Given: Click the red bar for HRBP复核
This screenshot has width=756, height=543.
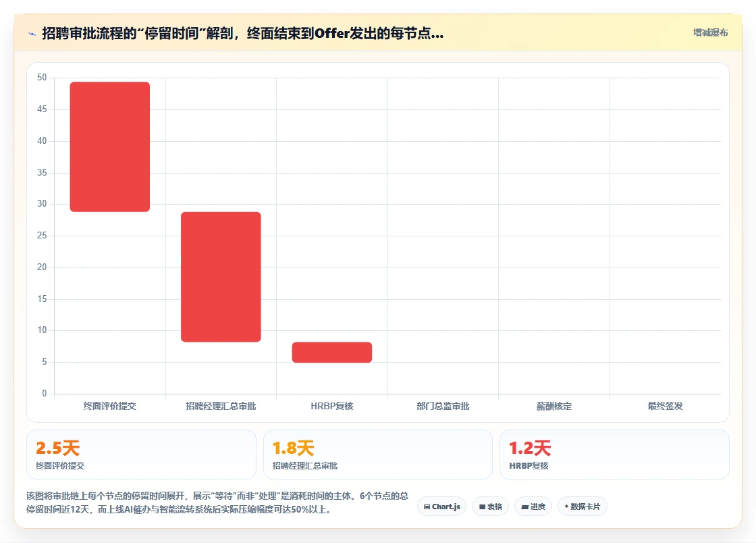Looking at the screenshot, I should coord(332,352).
